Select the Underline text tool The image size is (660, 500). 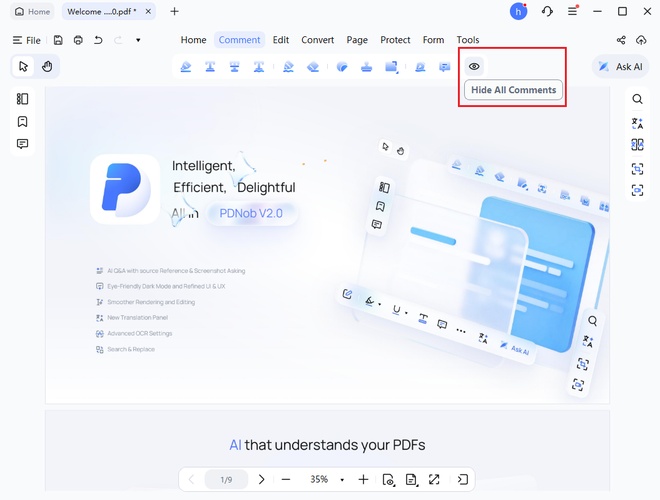pyautogui.click(x=210, y=66)
